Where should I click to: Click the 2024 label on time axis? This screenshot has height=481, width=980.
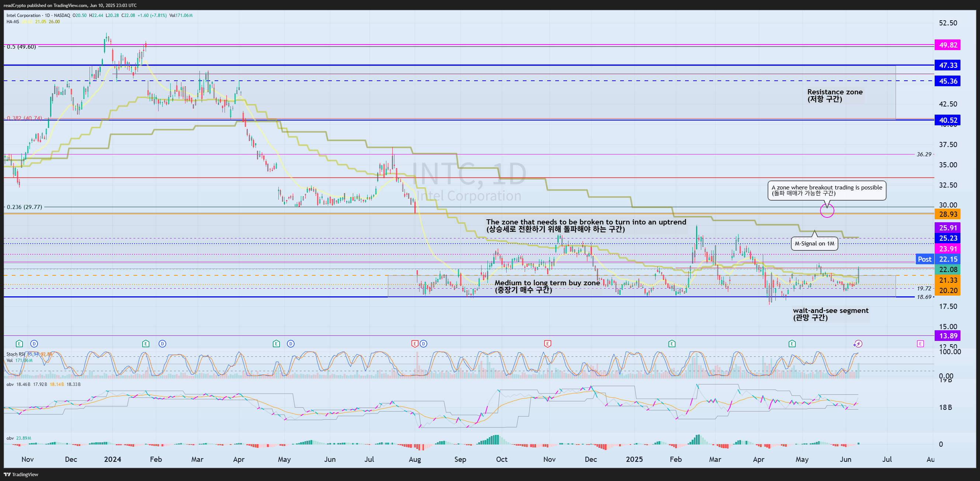coord(112,459)
